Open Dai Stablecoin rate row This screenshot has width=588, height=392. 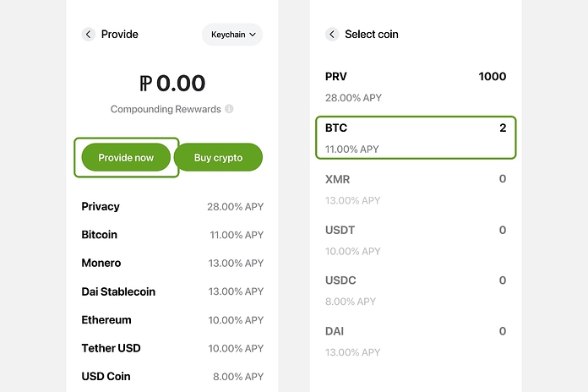coord(172,291)
